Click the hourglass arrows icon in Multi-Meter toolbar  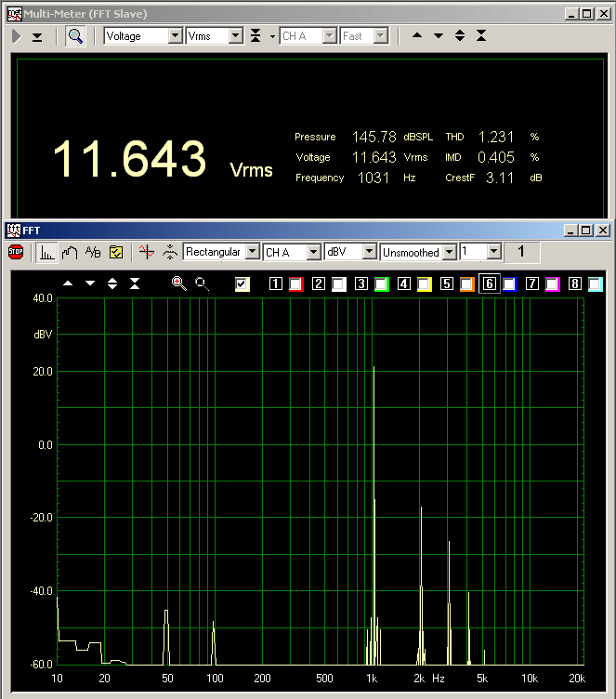(481, 35)
